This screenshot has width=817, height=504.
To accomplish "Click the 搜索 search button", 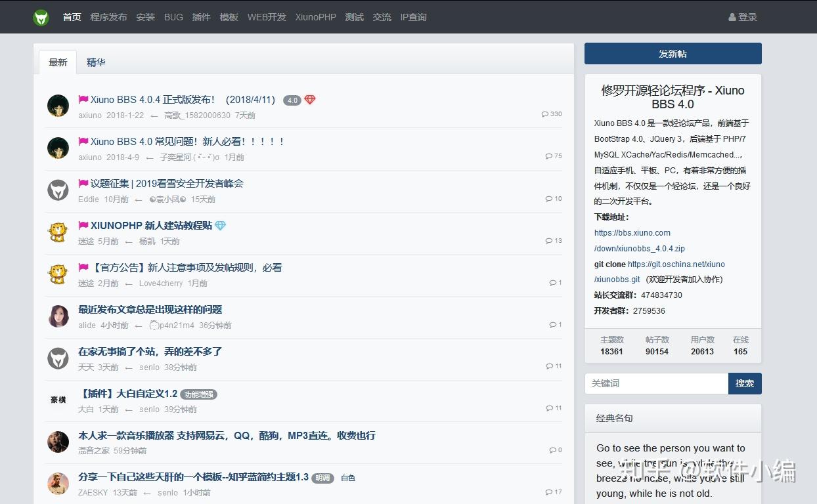I will point(745,383).
